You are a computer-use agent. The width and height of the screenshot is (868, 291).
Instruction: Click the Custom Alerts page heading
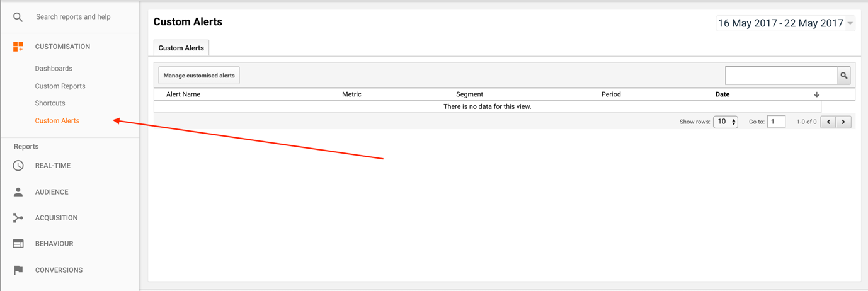(188, 22)
